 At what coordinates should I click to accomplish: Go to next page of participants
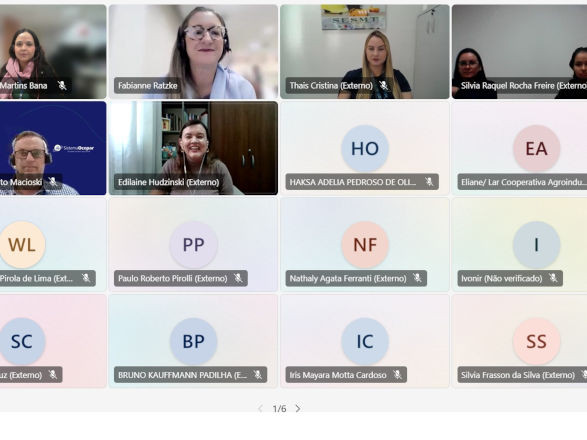tap(298, 409)
